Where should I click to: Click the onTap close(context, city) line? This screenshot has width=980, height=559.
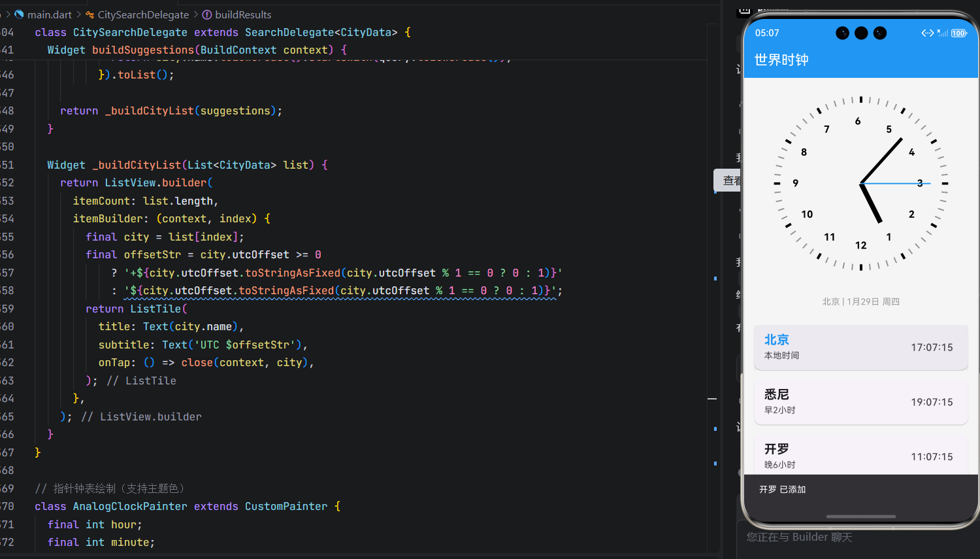point(206,363)
